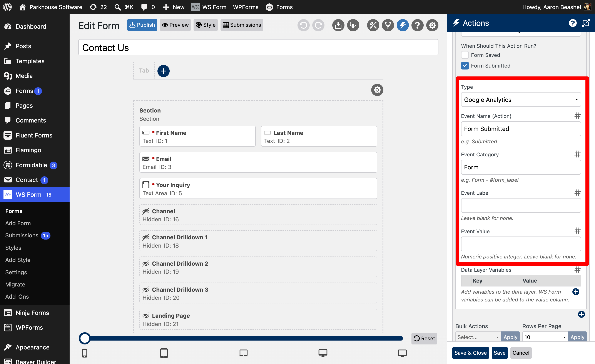Click the download form icon
Screen dimensions: 595x364
click(x=353, y=25)
